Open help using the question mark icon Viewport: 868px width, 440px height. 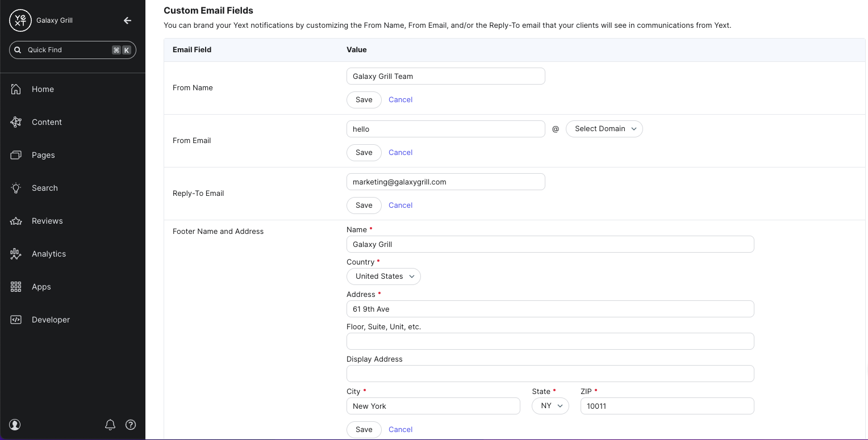coord(131,424)
